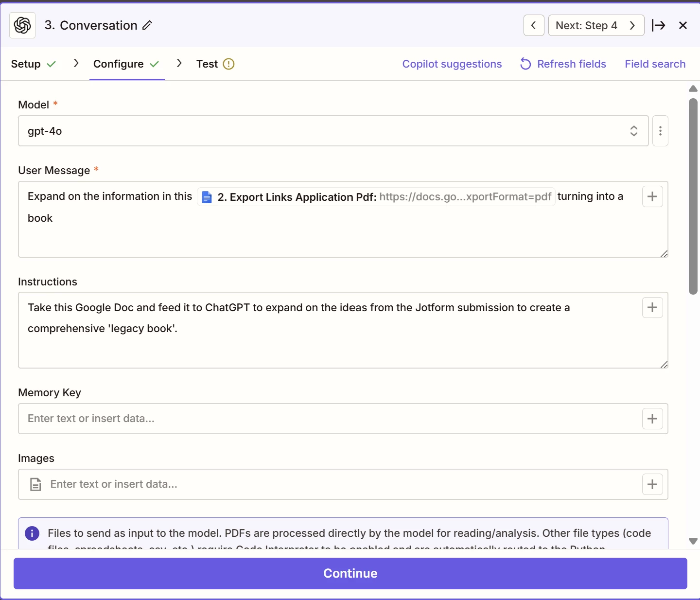Click the Model dropdown up-down arrows
Viewport: 700px width, 600px height.
(x=634, y=131)
